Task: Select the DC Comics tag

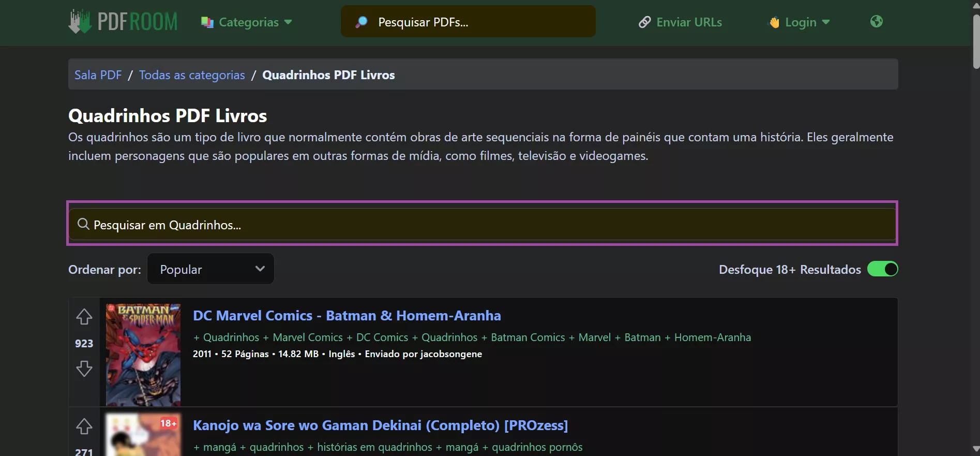Action: (382, 337)
